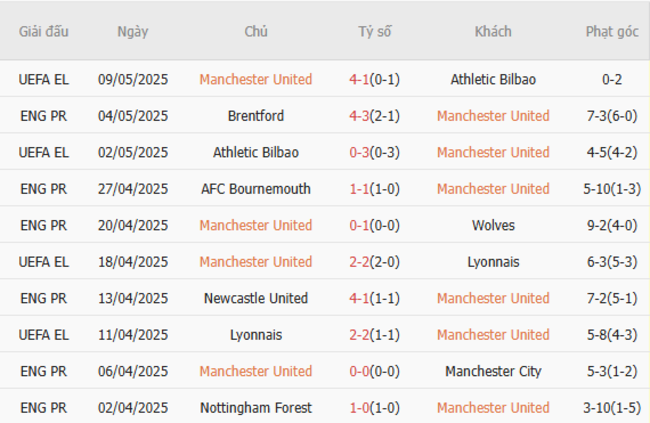Click the 4-3 score against Brentford
Screen dimensions: 650x423
click(x=359, y=116)
